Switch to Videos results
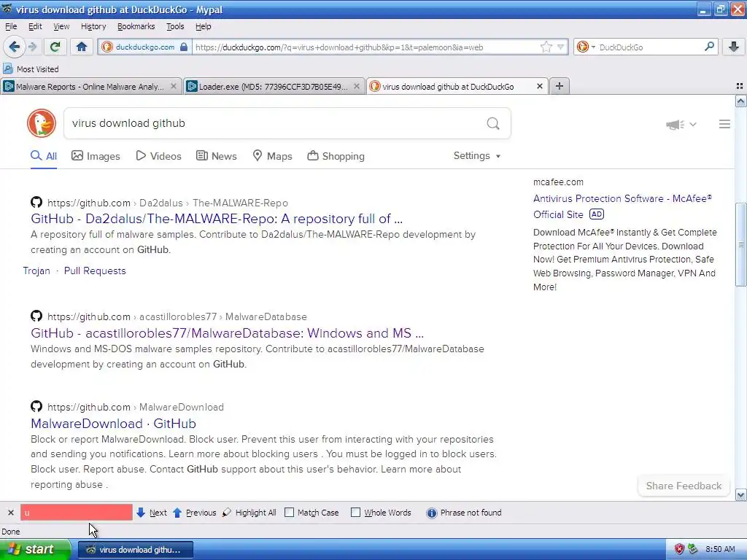The image size is (747, 560). point(158,156)
